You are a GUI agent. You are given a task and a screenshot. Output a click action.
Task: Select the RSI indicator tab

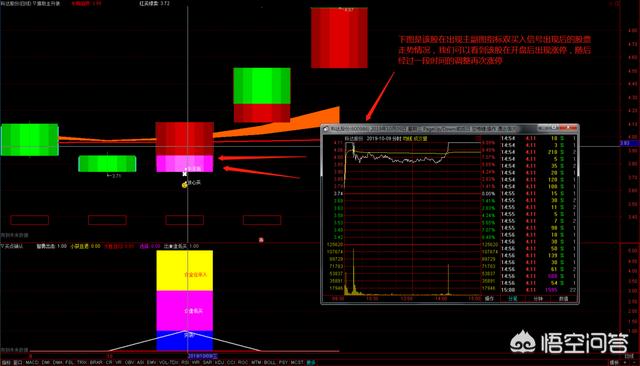185,362
